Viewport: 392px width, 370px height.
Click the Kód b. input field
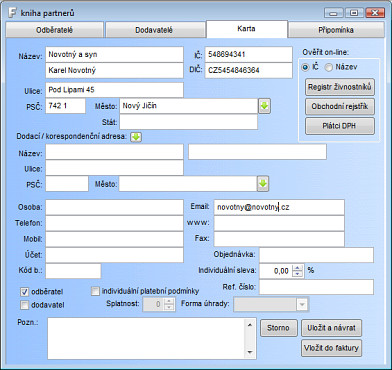[73, 271]
